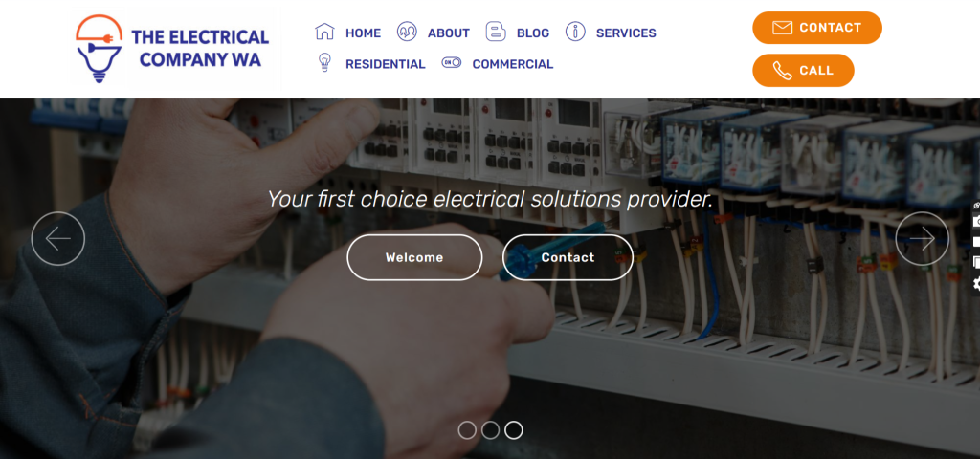980x459 pixels.
Task: Click the envelope icon in orange Contact button
Action: coord(783,28)
